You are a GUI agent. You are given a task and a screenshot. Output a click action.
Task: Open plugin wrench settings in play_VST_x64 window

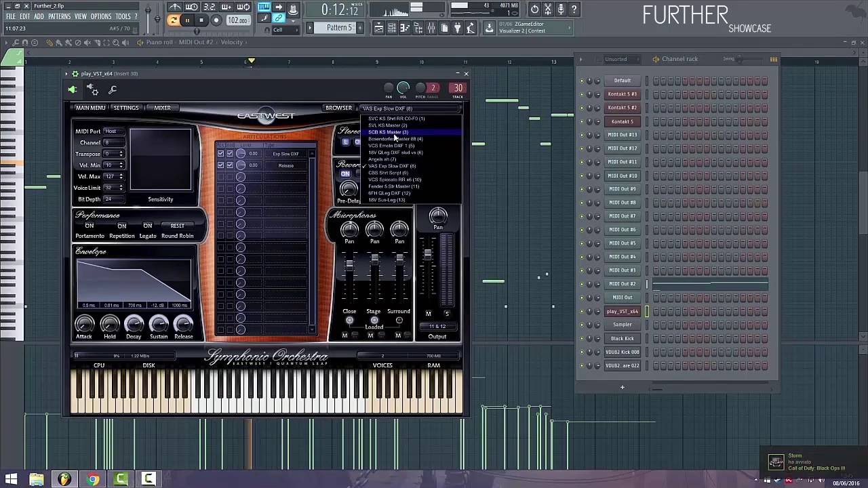(x=113, y=89)
